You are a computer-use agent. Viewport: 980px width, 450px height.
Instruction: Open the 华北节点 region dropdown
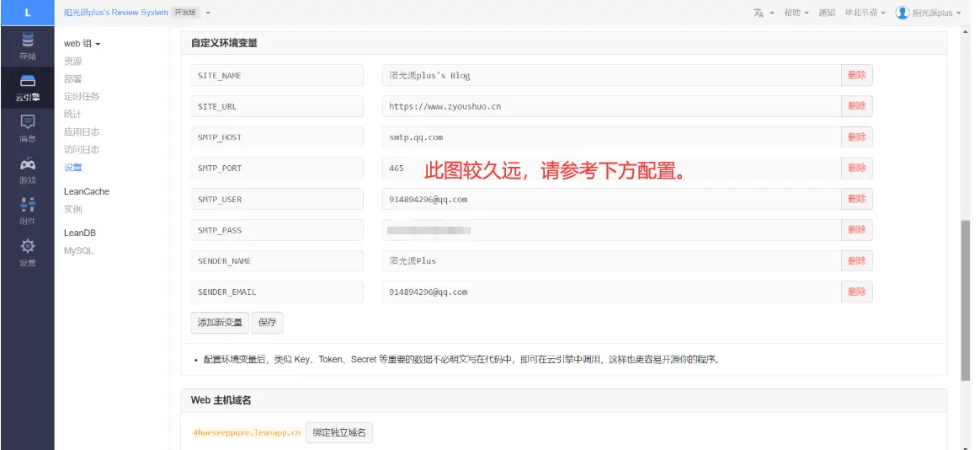(865, 13)
